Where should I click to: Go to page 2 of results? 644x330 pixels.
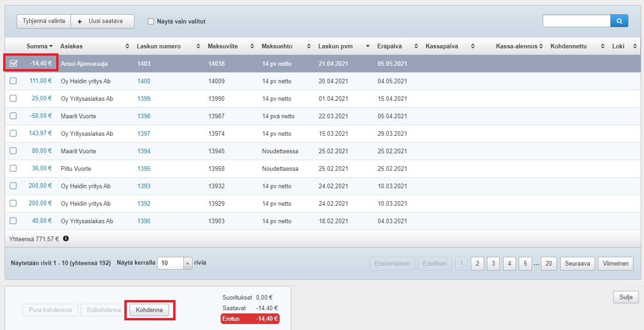point(477,264)
